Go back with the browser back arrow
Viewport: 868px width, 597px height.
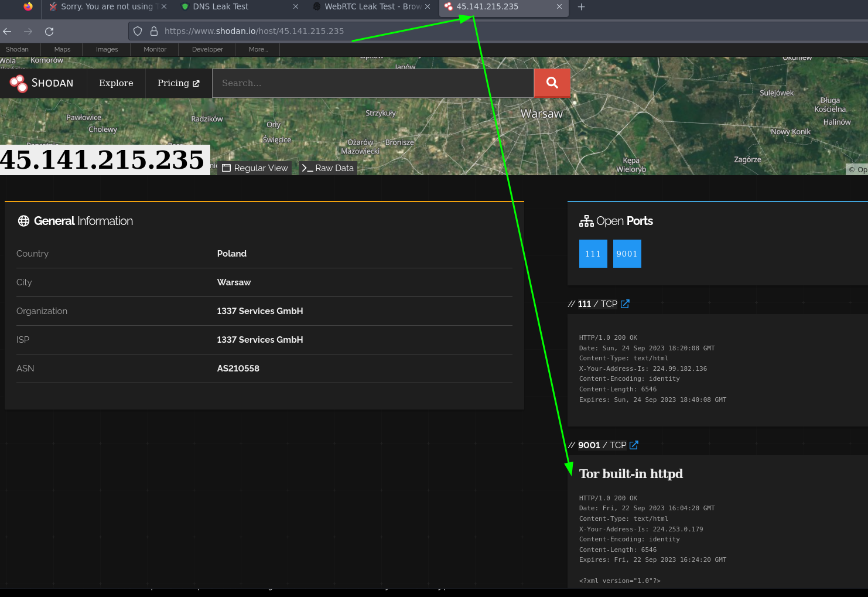pos(7,31)
